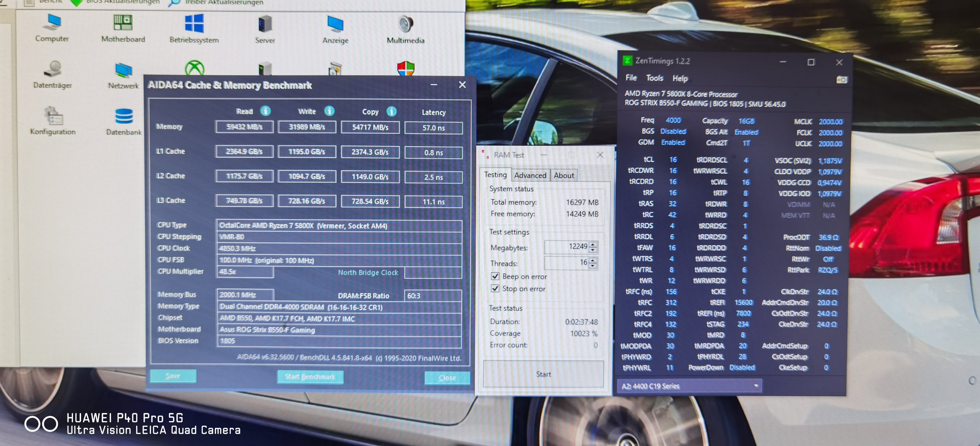The width and height of the screenshot is (980, 446).
Task: Click the Megabytes input field
Action: [x=567, y=247]
